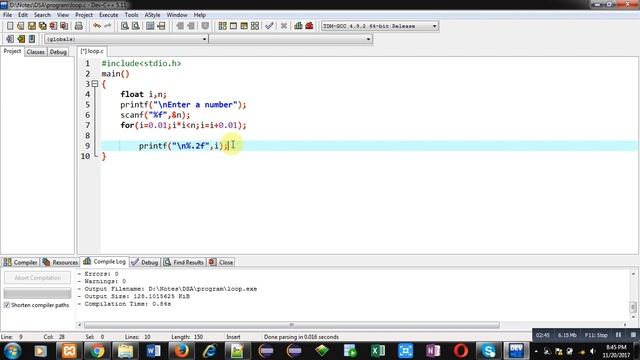Undo the last edit using toolbar

pos(97,26)
